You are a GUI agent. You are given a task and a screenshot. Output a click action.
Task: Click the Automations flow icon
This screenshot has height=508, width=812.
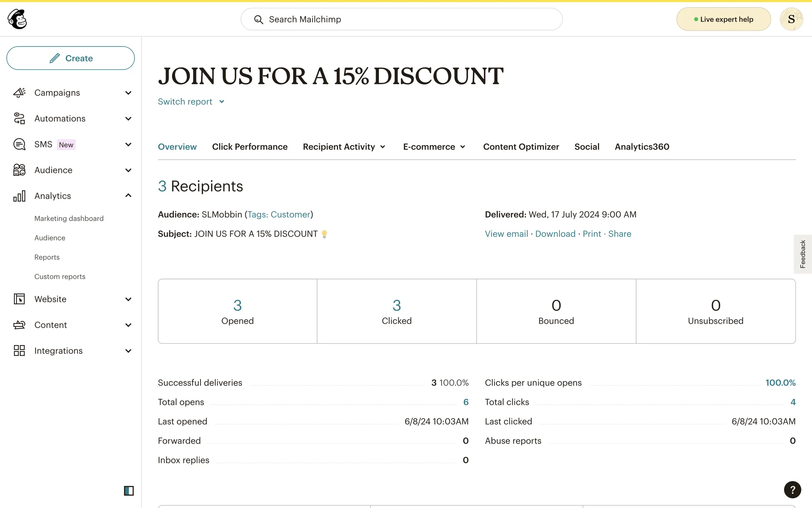(19, 119)
